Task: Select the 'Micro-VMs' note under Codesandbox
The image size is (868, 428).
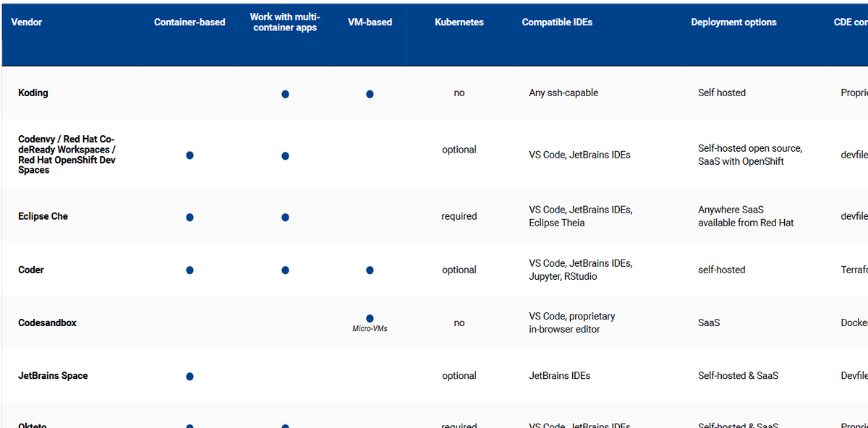Action: (370, 329)
